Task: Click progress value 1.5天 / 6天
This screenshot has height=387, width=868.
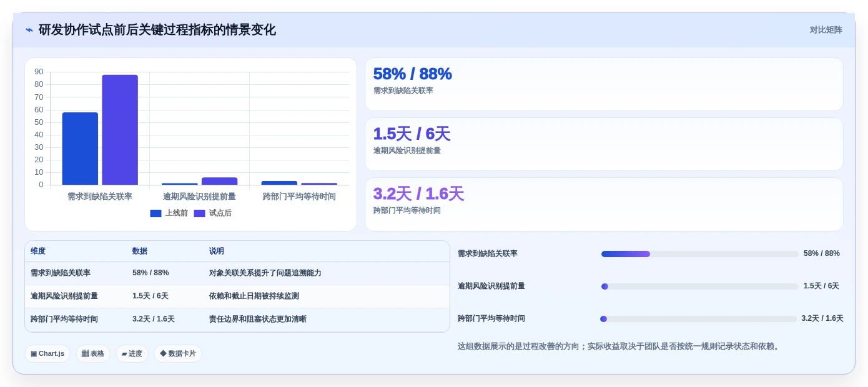Action: 821,286
